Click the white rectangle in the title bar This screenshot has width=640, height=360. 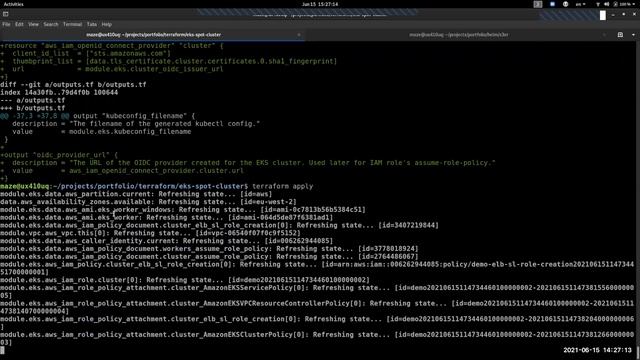click(603, 15)
